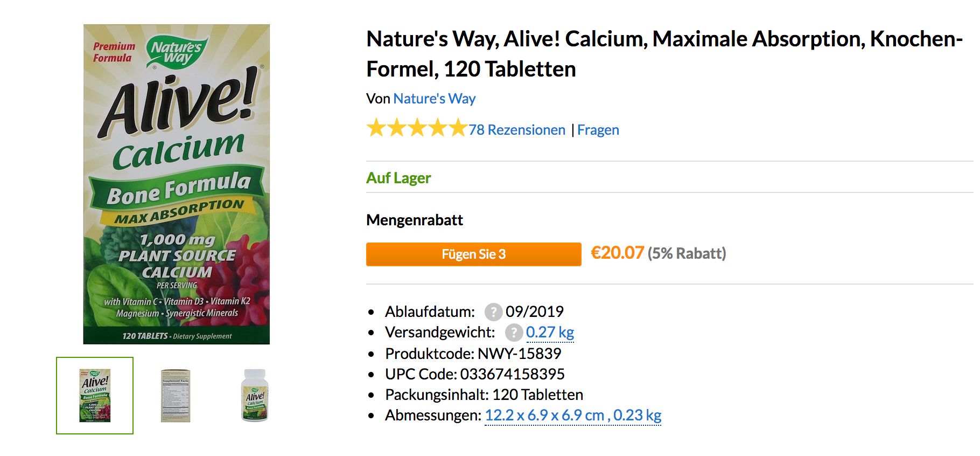This screenshot has height=456, width=980.
Task: Click the product title heading
Action: pyautogui.click(x=664, y=54)
